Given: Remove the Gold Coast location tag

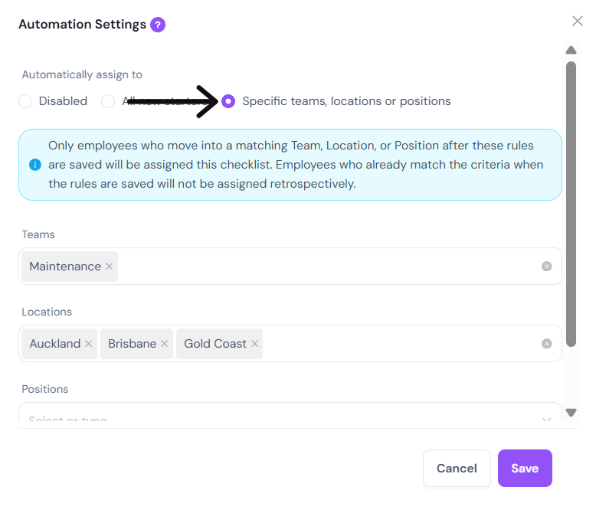Looking at the screenshot, I should (x=255, y=344).
